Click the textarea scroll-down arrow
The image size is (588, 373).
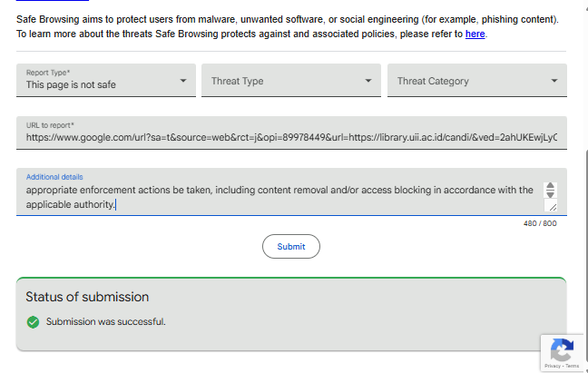[x=550, y=195]
